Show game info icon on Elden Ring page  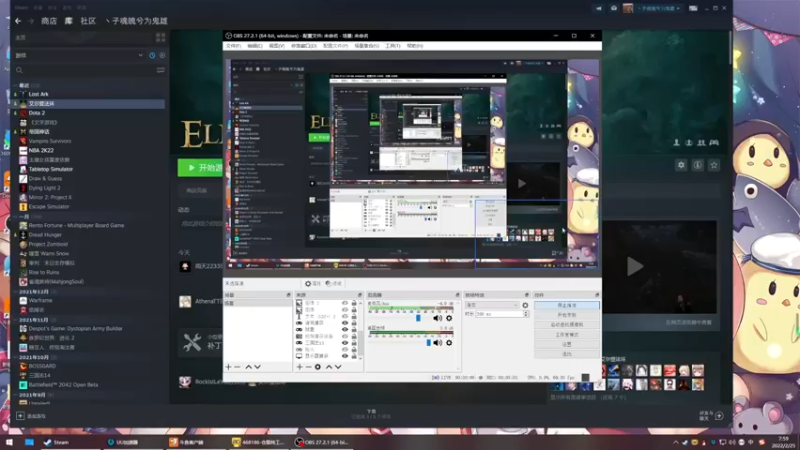(x=697, y=165)
